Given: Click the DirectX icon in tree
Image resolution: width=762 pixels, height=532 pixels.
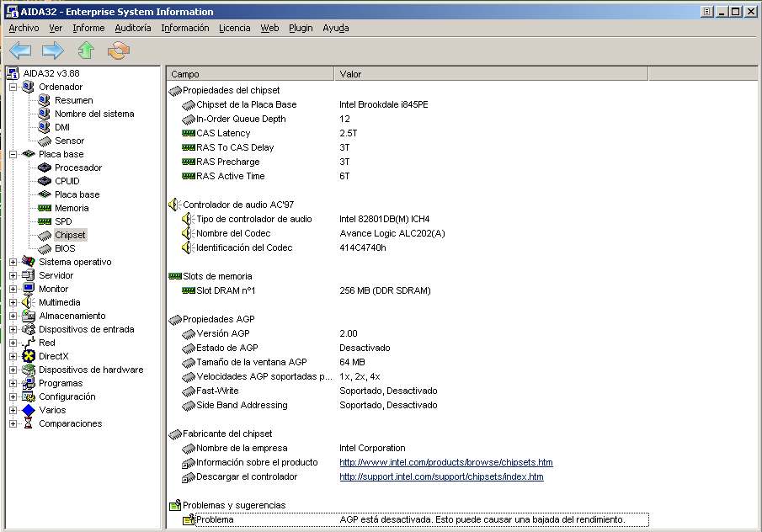Looking at the screenshot, I should click(29, 356).
